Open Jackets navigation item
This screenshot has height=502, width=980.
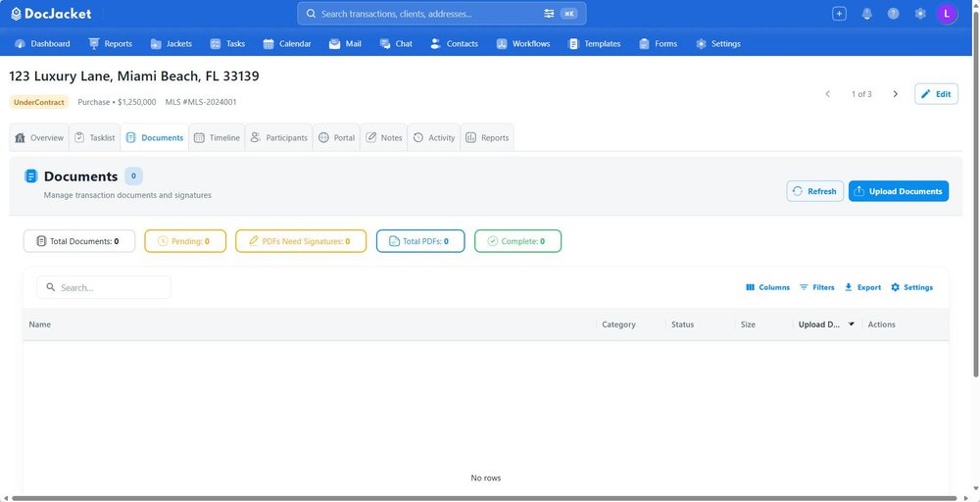coord(171,44)
